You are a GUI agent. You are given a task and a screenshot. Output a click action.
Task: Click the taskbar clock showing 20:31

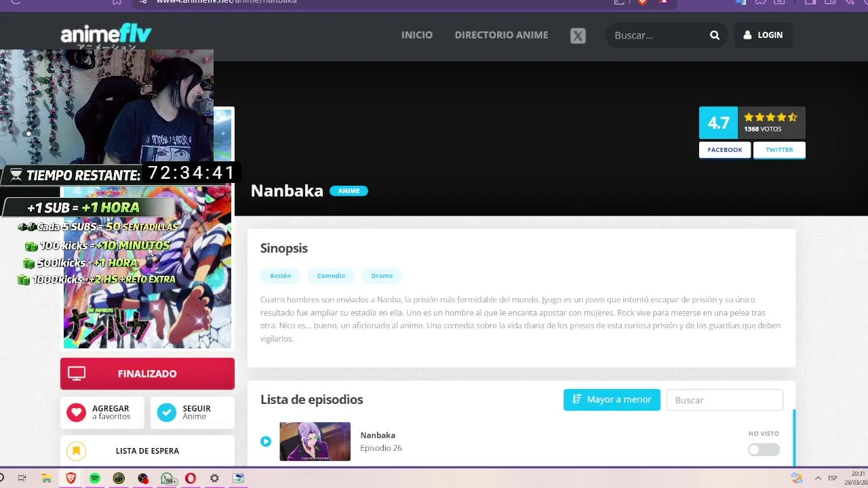coord(856,478)
